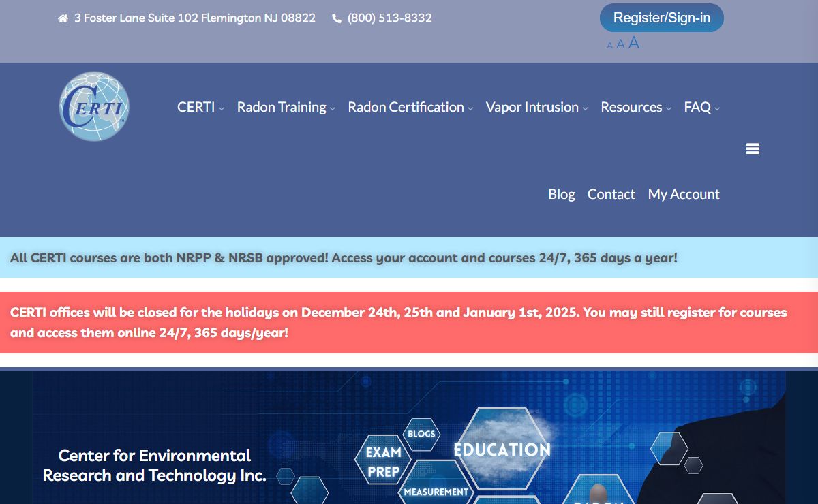Open the Contact page link
This screenshot has width=818, height=504.
tap(611, 194)
